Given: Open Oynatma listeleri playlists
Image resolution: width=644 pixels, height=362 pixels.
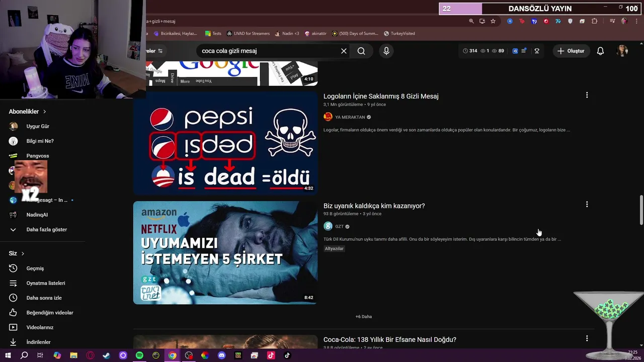Looking at the screenshot, I should coord(46,283).
